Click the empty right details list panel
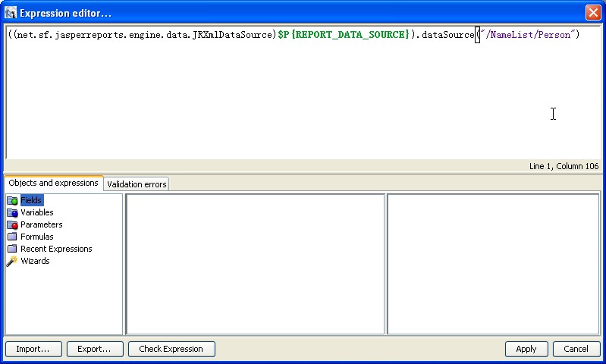 click(x=493, y=264)
